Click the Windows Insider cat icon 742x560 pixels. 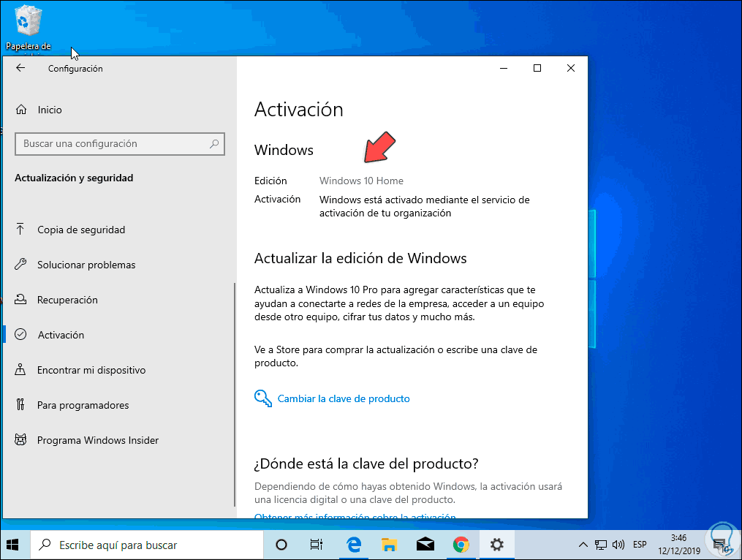click(x=20, y=440)
